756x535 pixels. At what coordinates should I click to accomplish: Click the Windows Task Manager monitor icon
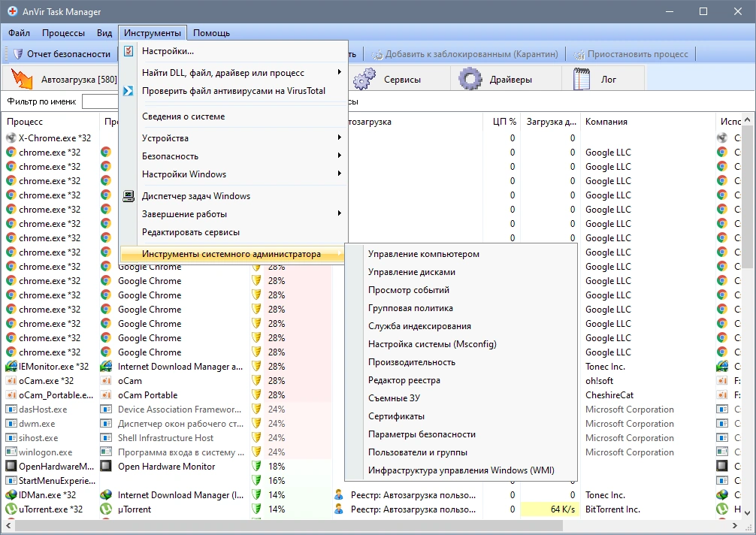129,195
